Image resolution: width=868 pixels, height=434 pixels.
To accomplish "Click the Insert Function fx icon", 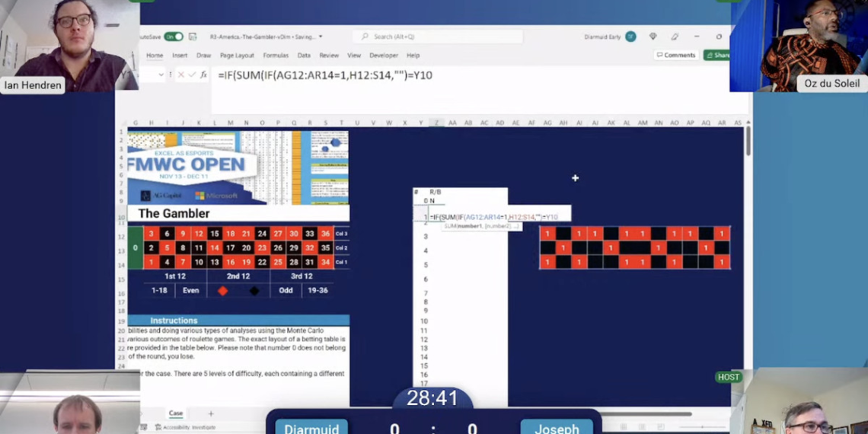I will tap(204, 75).
